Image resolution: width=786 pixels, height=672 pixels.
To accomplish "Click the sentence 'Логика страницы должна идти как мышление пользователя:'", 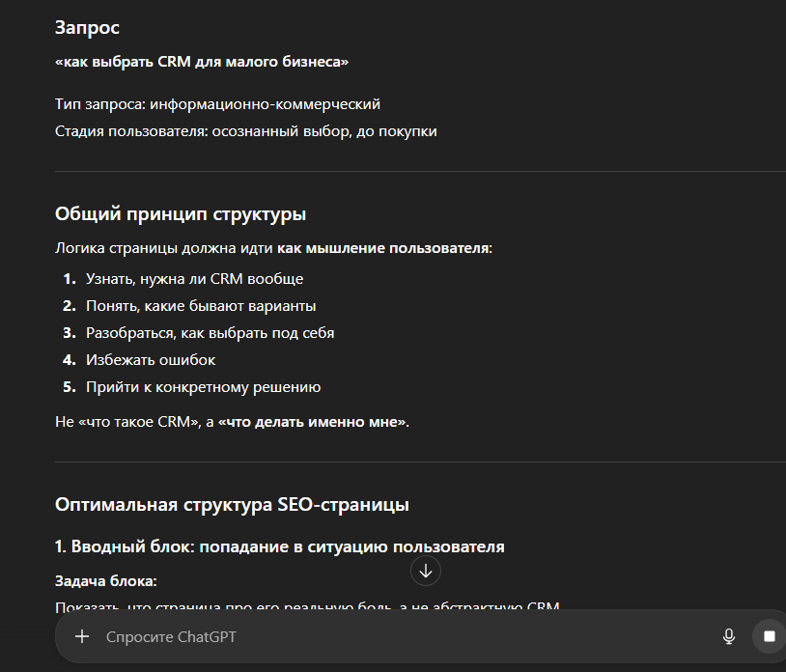I will click(x=273, y=248).
